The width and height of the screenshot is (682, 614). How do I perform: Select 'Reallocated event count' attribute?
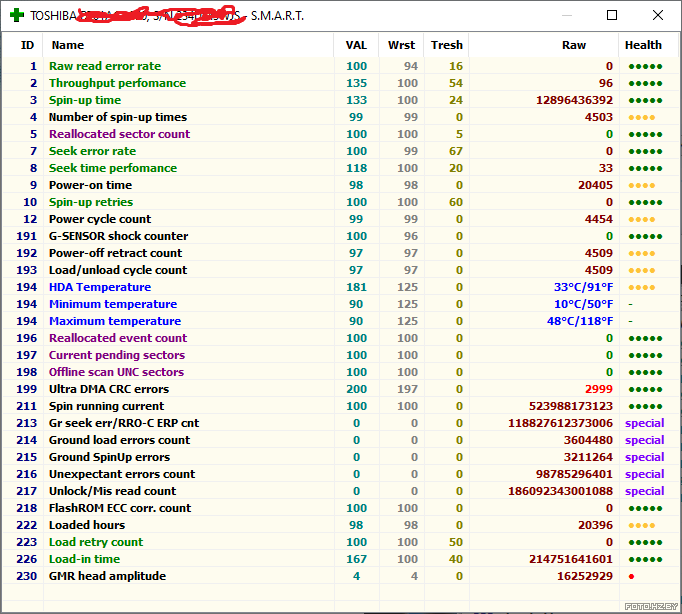click(118, 338)
